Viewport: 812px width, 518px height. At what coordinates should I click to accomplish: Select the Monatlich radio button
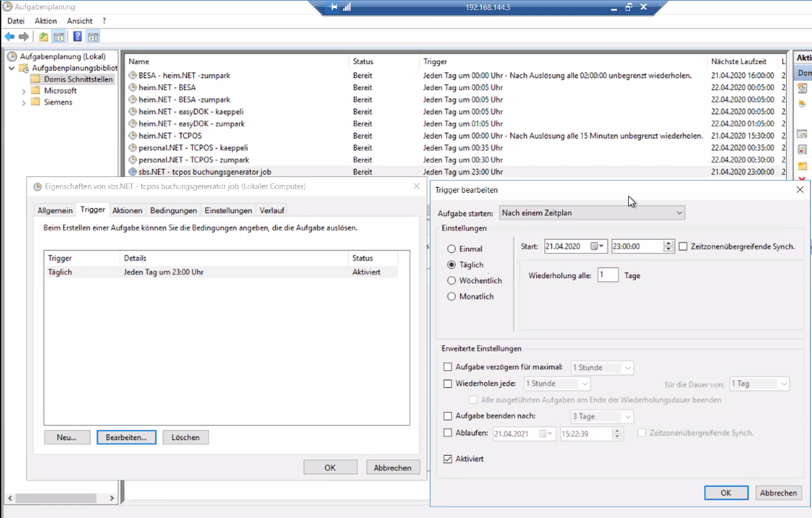pos(452,297)
